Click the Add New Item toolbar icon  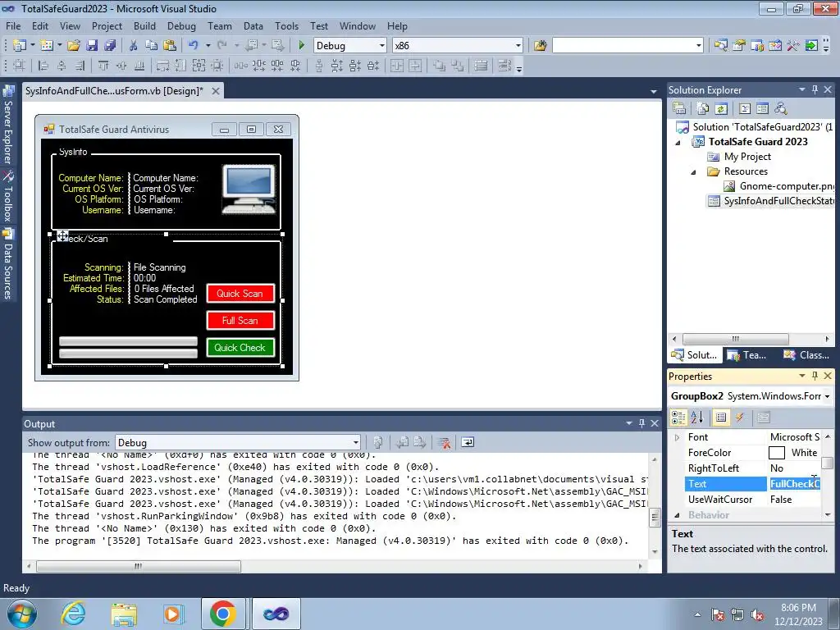tap(47, 46)
